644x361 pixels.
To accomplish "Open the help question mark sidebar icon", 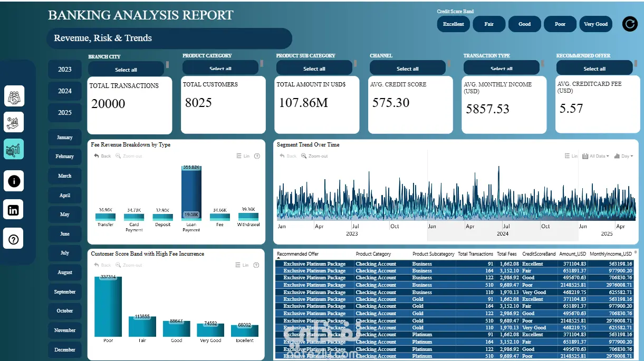I will coord(14,239).
